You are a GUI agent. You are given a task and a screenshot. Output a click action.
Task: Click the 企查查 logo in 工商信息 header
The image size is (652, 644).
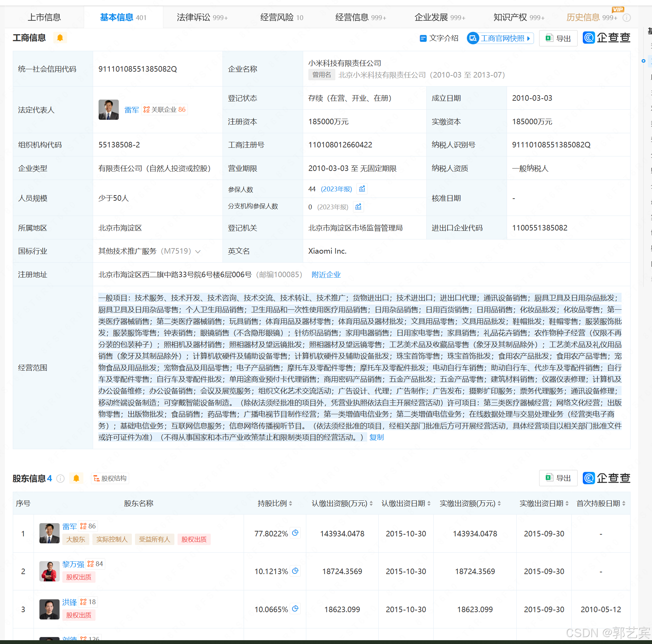[x=606, y=37]
